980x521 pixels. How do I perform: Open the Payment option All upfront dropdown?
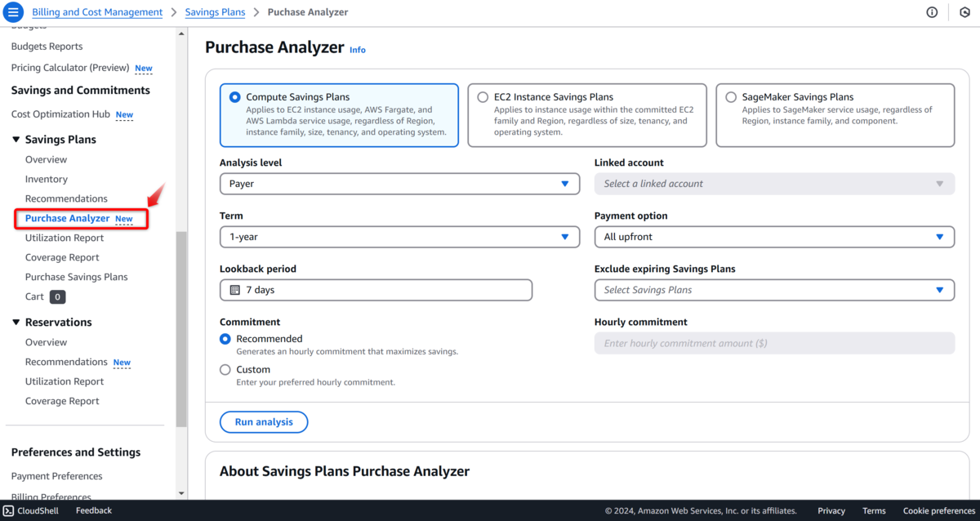click(774, 237)
